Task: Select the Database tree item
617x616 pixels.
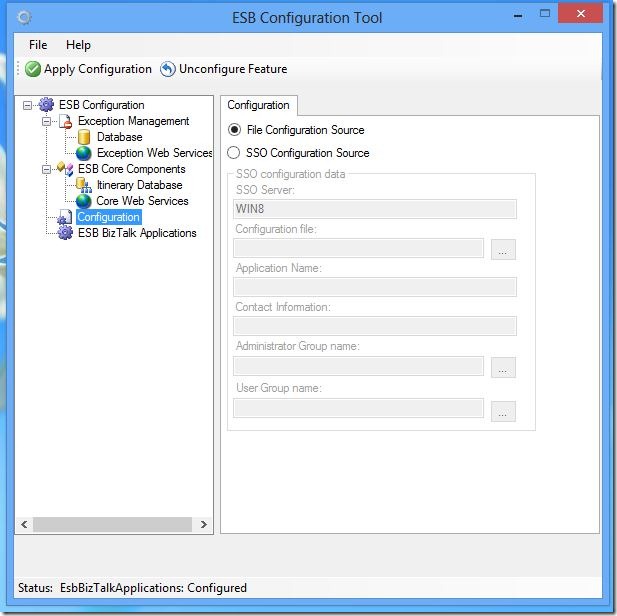Action: 120,137
